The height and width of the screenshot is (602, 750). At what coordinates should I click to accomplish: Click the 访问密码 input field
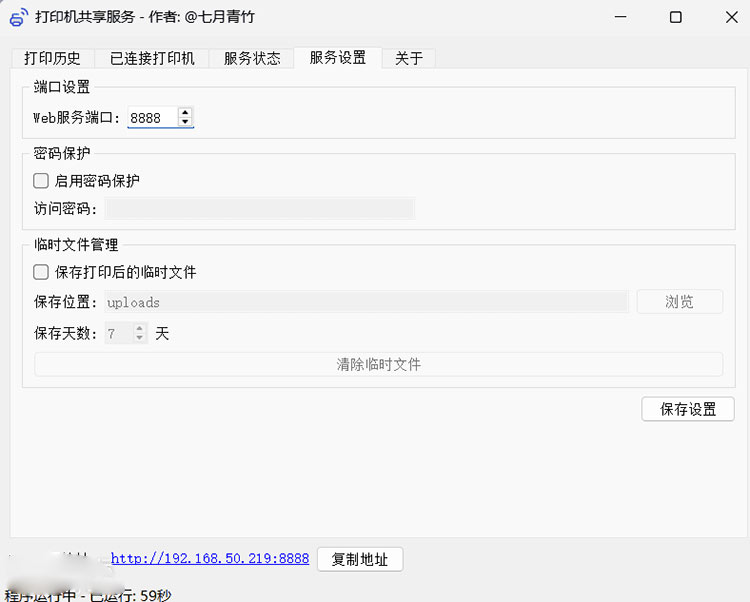coord(259,209)
